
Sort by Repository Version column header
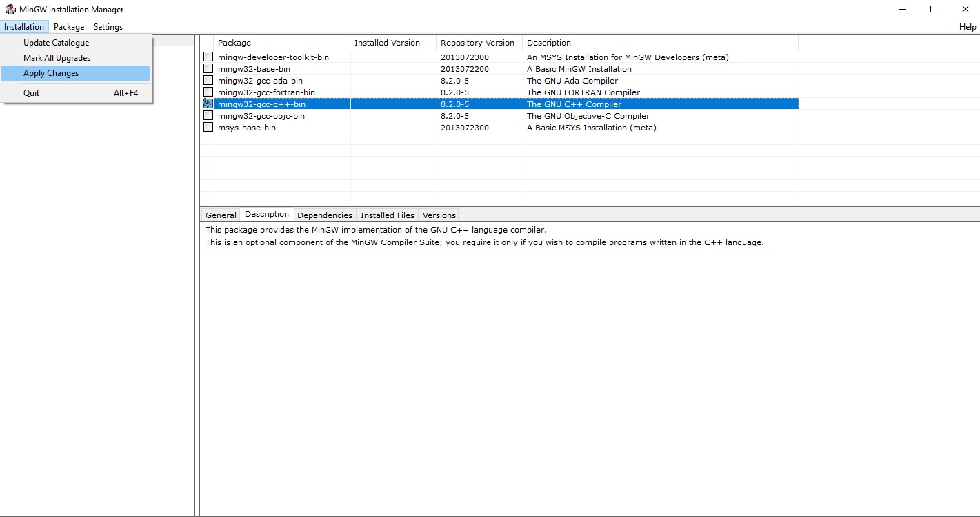point(480,43)
